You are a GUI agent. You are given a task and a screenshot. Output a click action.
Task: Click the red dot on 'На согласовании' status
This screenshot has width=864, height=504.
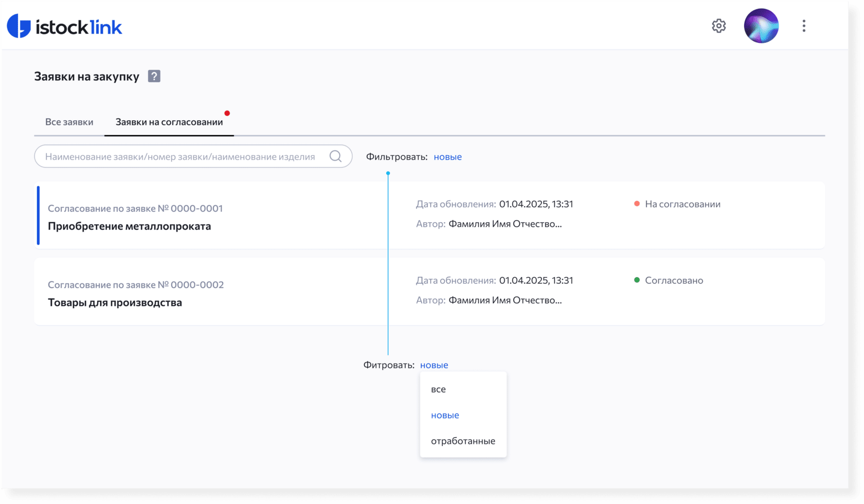[x=637, y=204]
